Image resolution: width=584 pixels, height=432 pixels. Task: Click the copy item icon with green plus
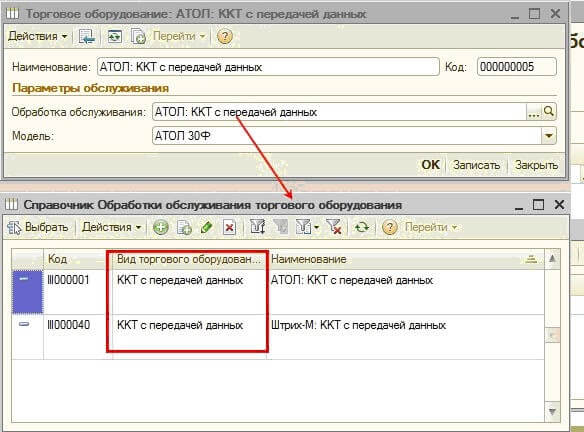tap(184, 227)
